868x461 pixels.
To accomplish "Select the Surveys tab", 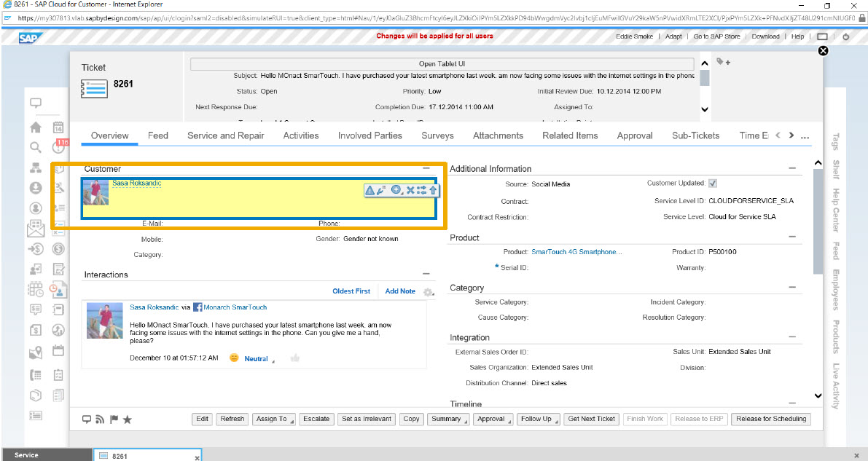I will 437,135.
